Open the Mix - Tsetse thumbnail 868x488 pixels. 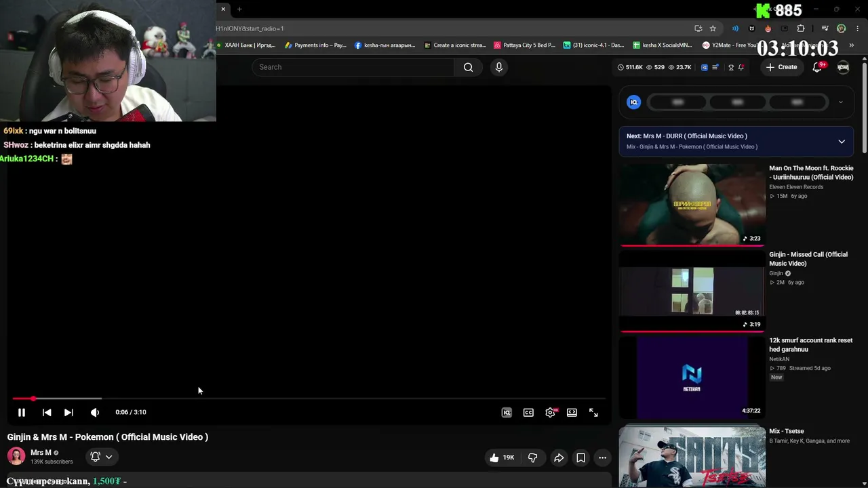pyautogui.click(x=692, y=457)
